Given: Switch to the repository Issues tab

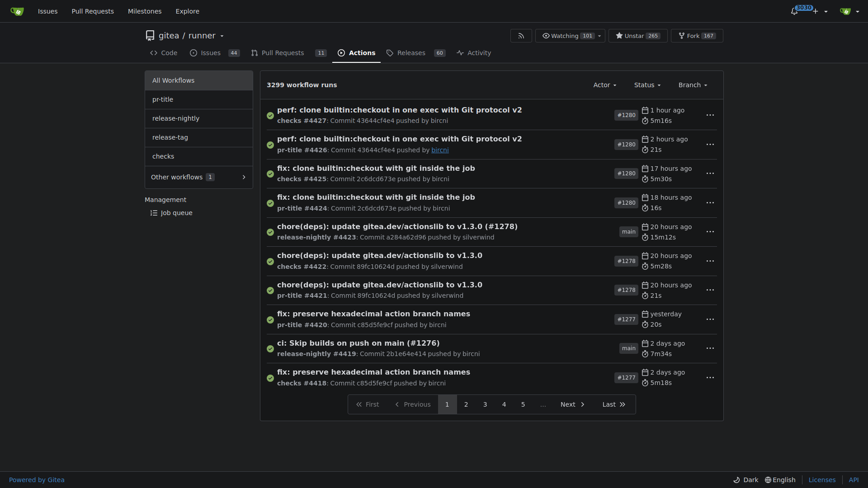Looking at the screenshot, I should (215, 53).
